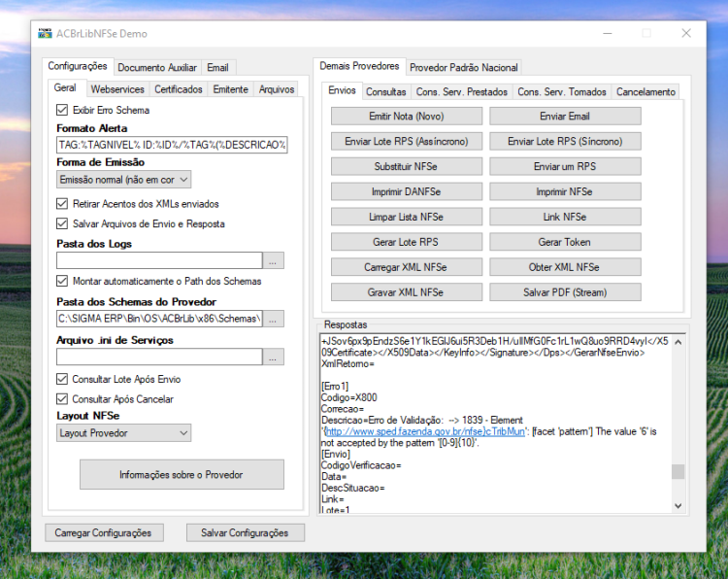Click Imprimir DANFSe button
This screenshot has height=579, width=728.
[407, 191]
